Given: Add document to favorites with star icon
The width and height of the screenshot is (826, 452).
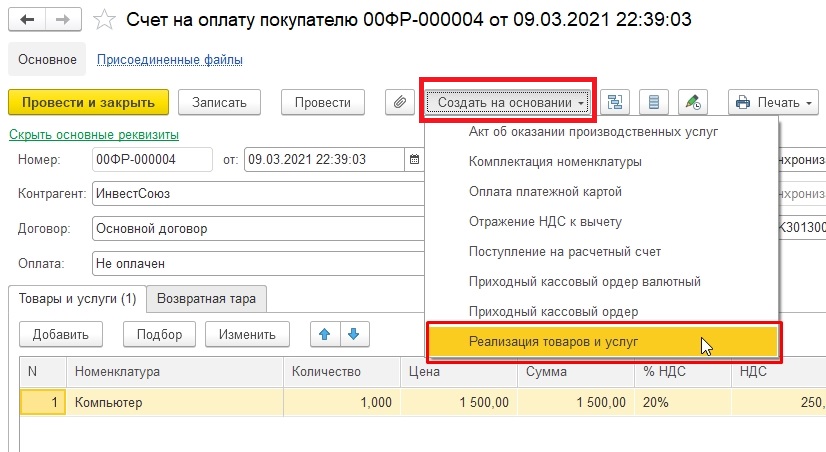Looking at the screenshot, I should (104, 21).
